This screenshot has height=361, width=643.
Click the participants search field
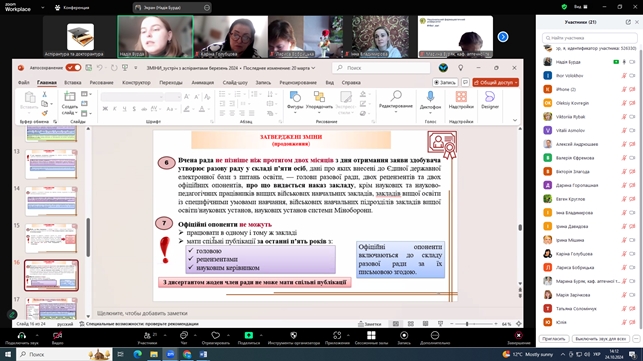click(x=589, y=38)
